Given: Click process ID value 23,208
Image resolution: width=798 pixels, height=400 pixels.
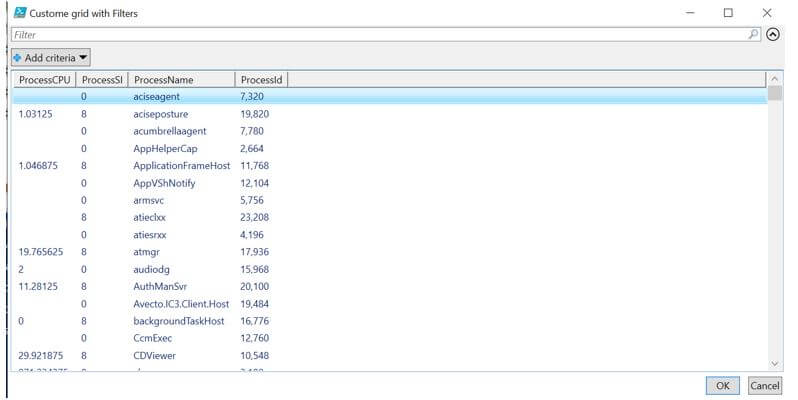Looking at the screenshot, I should pos(254,217).
